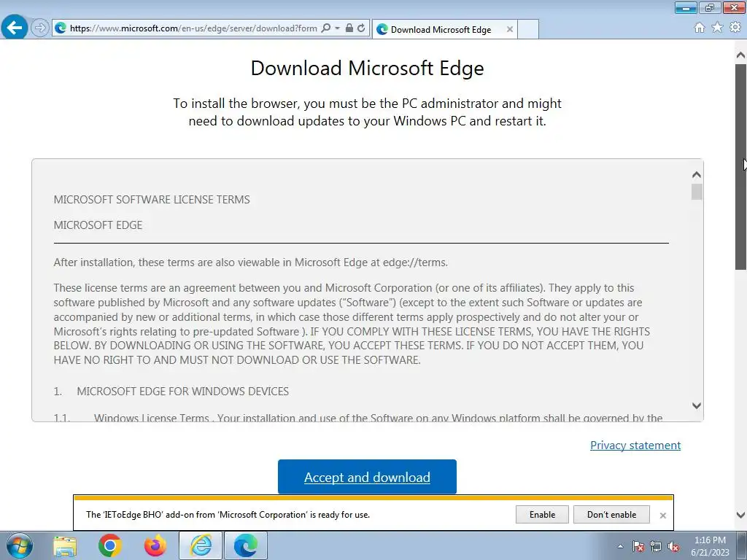The width and height of the screenshot is (747, 560).
Task: Click the Forward navigation arrow
Action: tap(40, 28)
